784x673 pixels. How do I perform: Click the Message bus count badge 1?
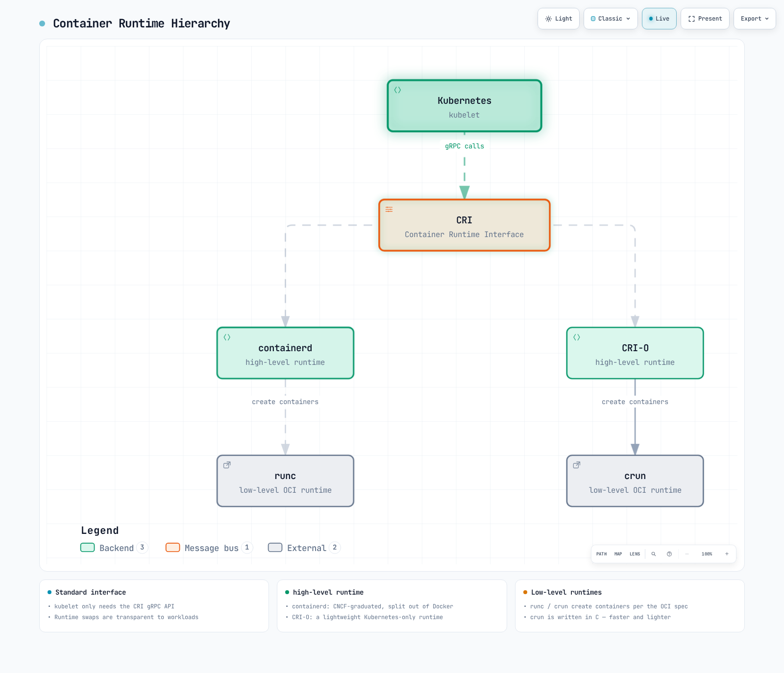(247, 548)
